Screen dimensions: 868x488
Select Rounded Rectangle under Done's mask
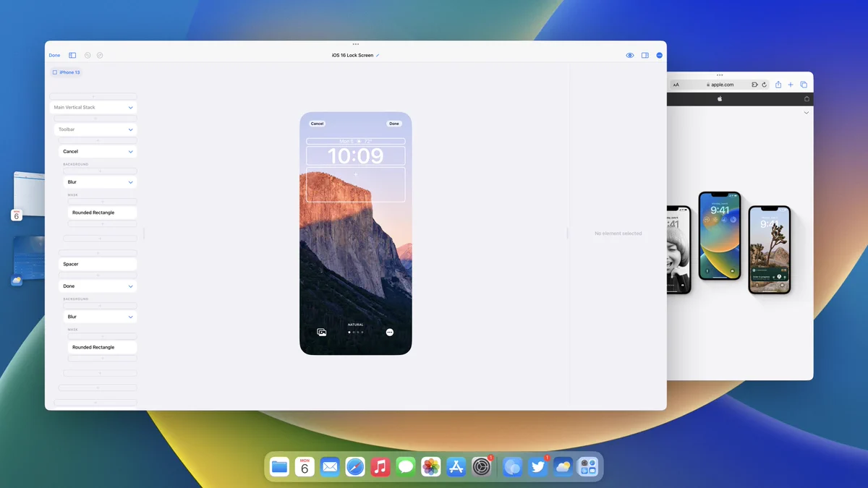point(102,347)
